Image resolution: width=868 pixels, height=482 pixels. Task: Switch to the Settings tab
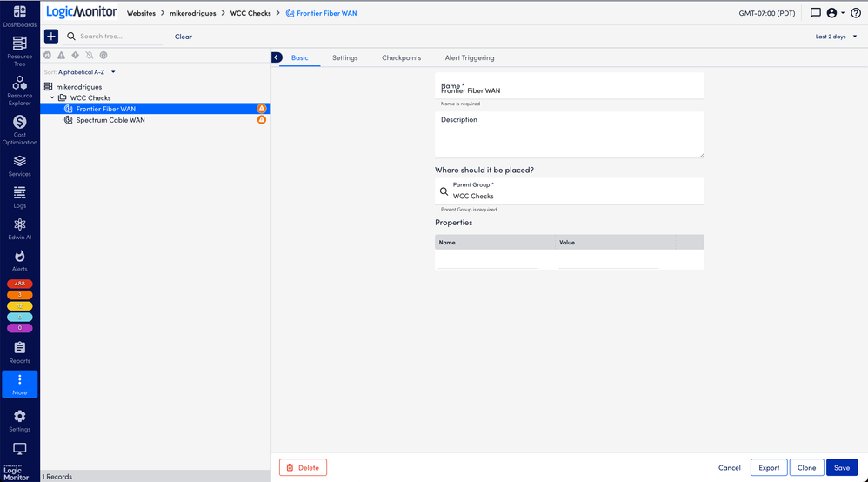click(x=345, y=57)
